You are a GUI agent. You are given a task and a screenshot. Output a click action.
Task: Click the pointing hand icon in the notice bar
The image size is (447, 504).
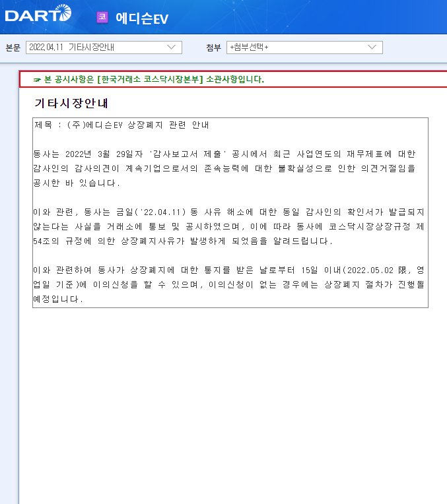click(x=38, y=80)
